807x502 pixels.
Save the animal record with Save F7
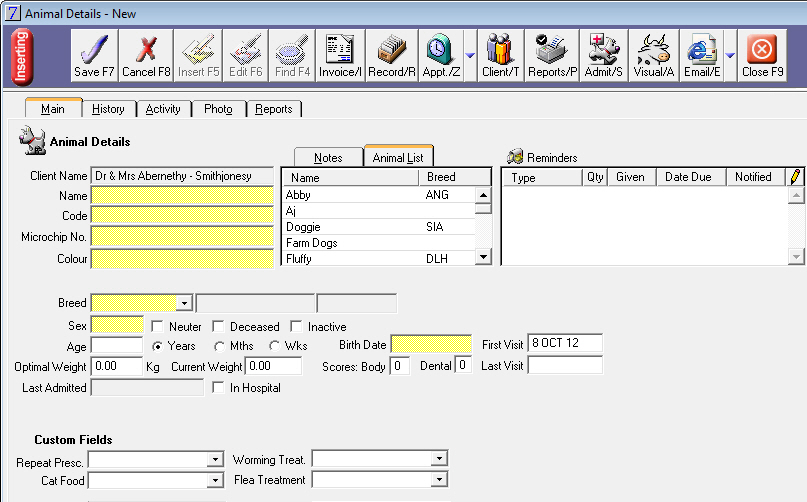pyautogui.click(x=94, y=56)
